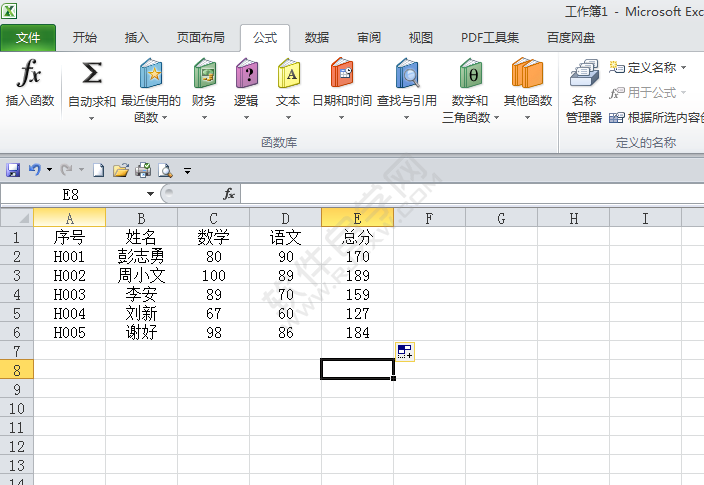This screenshot has width=704, height=485.
Task: Switch to the Insert (插入) tab
Action: click(136, 38)
